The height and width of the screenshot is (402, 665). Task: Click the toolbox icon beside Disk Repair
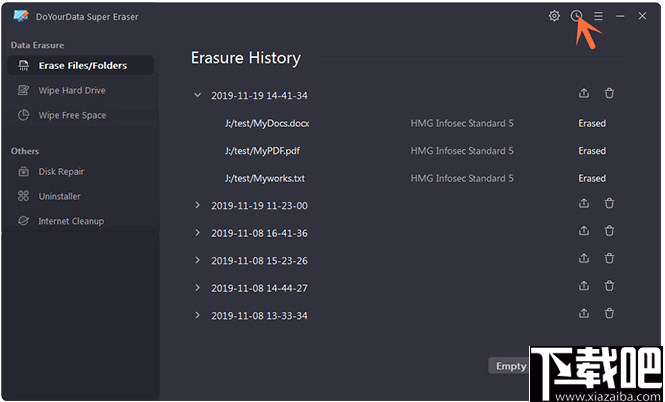point(23,171)
